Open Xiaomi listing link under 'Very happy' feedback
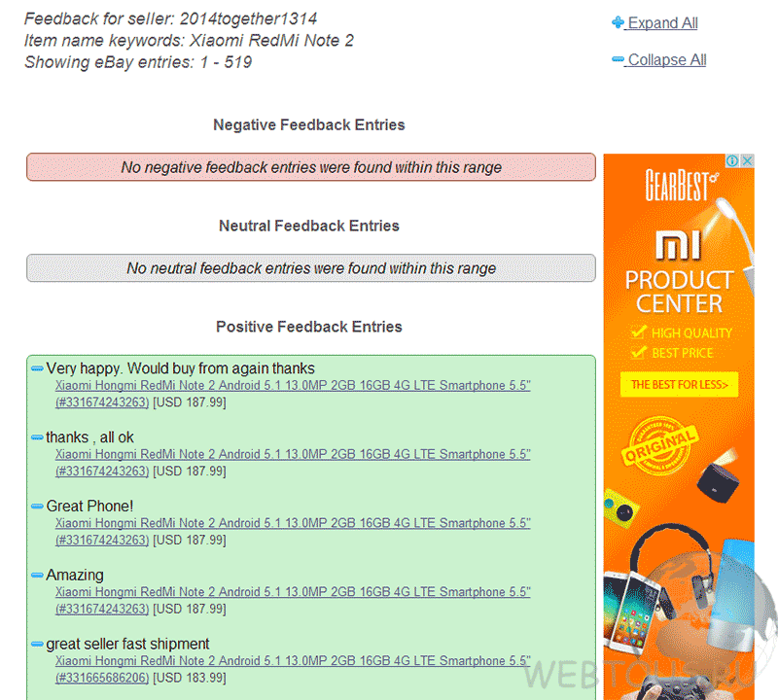 pyautogui.click(x=293, y=385)
